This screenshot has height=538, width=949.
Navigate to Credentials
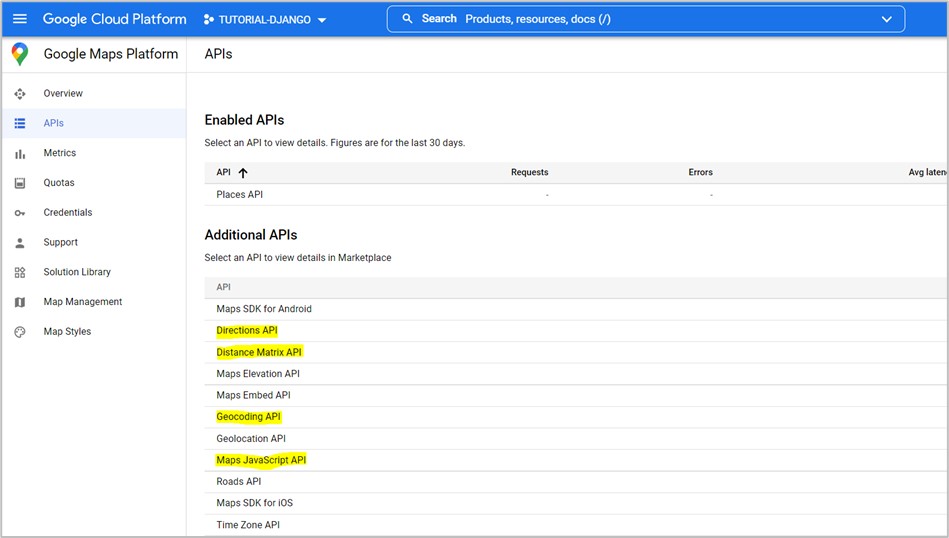pyautogui.click(x=68, y=212)
